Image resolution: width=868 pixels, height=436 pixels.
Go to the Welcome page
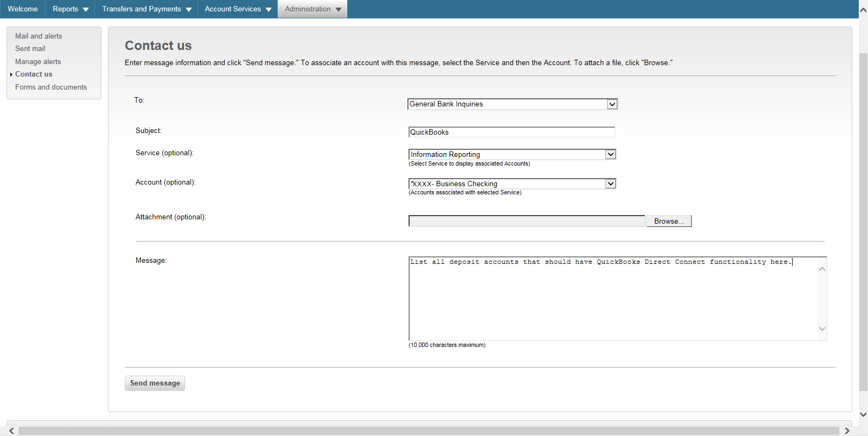(23, 9)
